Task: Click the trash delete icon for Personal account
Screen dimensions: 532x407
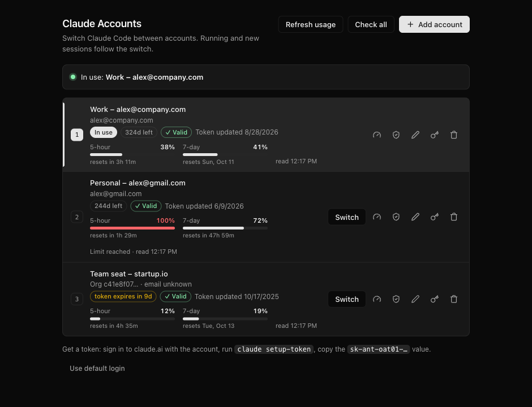Action: coord(454,217)
